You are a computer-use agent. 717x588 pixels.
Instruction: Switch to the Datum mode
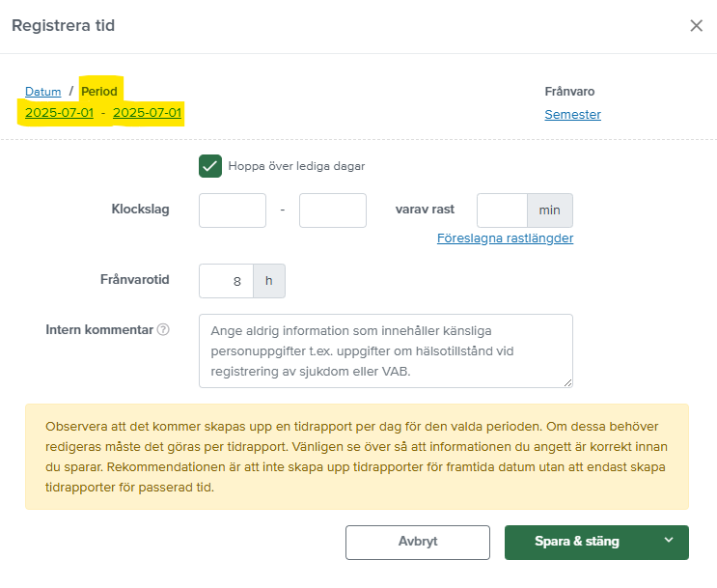click(x=42, y=92)
